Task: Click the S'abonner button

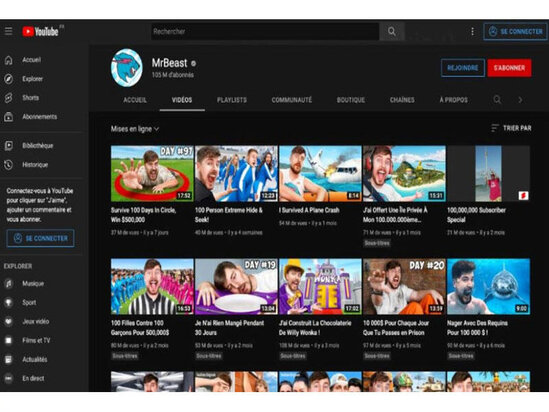Action: tap(509, 68)
